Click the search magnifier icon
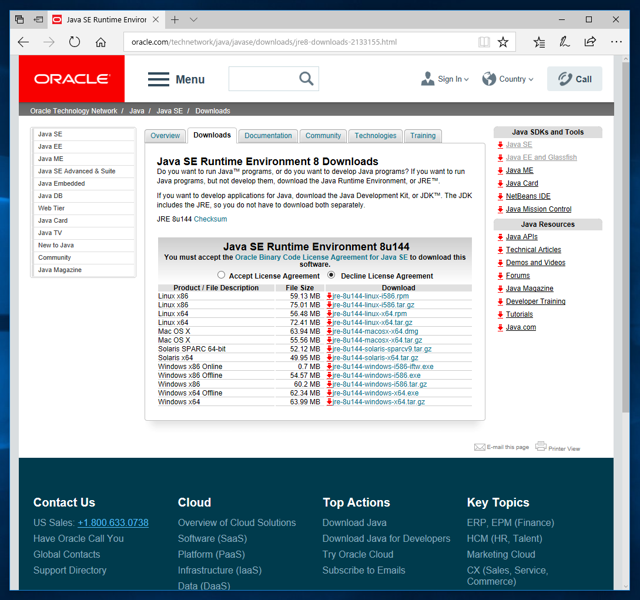Screen dimensions: 640x600 (306, 78)
